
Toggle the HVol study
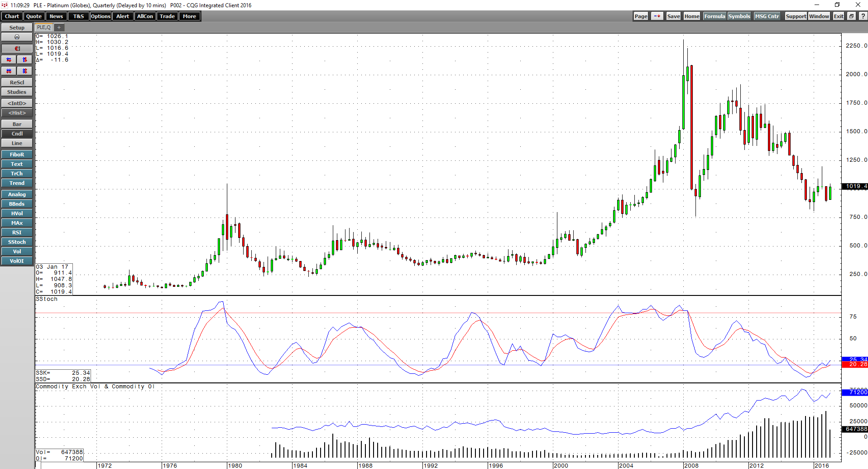tap(17, 213)
